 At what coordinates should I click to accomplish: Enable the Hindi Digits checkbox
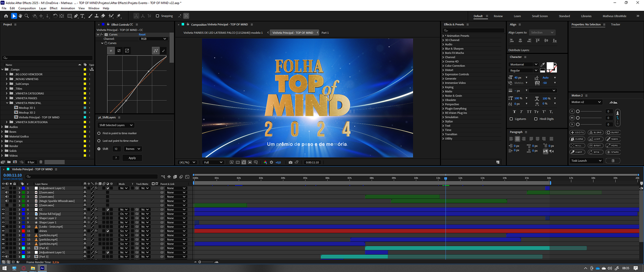coord(536,119)
